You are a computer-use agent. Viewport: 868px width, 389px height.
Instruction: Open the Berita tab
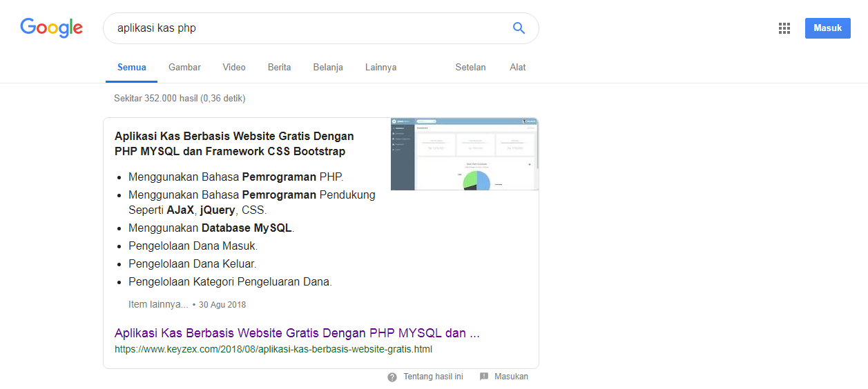(x=280, y=68)
